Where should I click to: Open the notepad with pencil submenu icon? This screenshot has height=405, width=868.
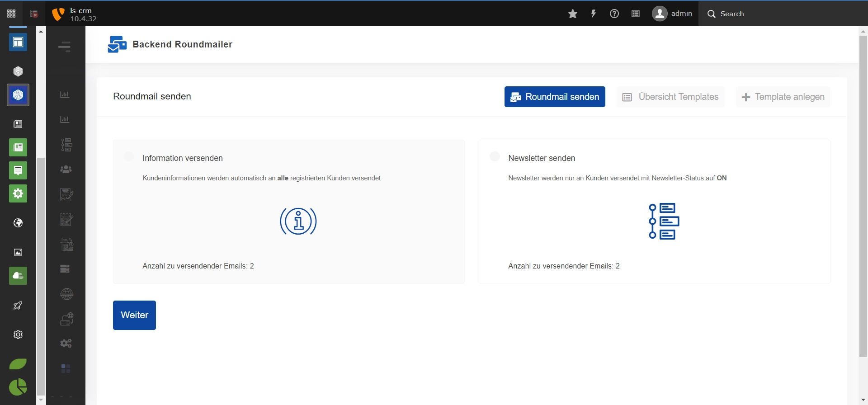coord(66,220)
